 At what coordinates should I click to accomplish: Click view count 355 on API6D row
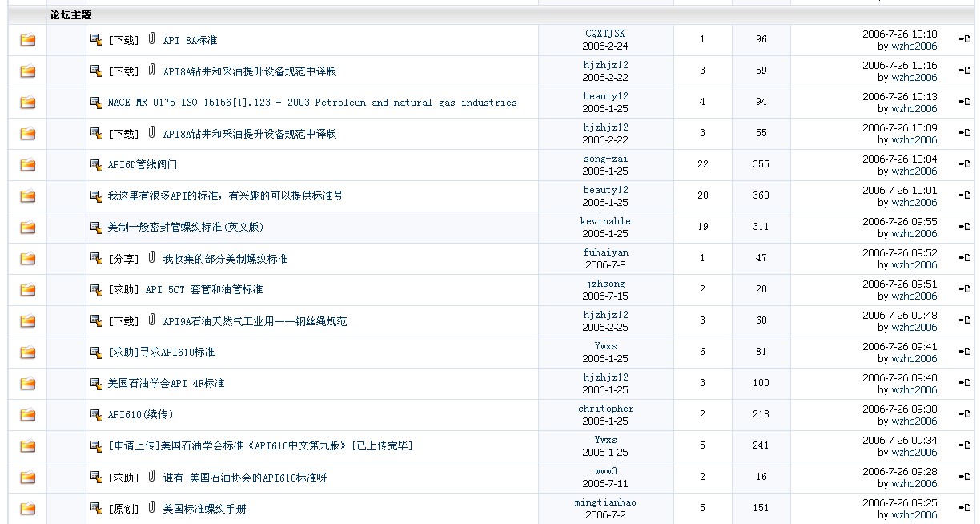tap(761, 164)
